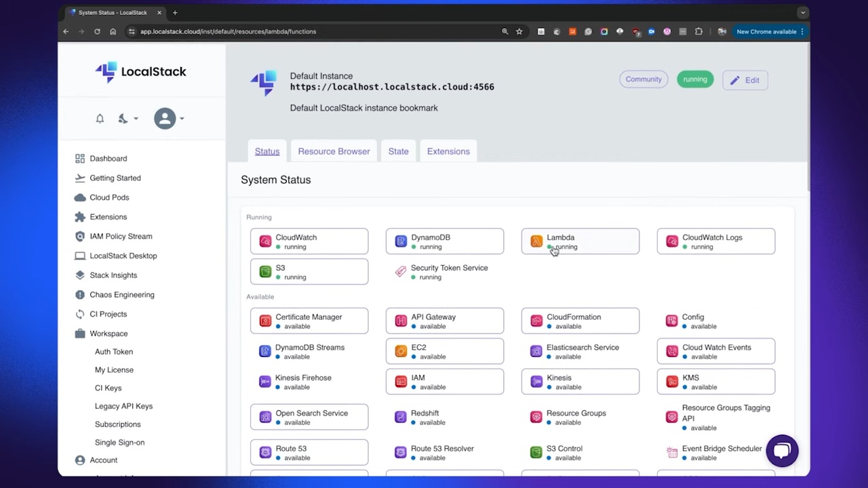Click the Community badge

tap(644, 79)
